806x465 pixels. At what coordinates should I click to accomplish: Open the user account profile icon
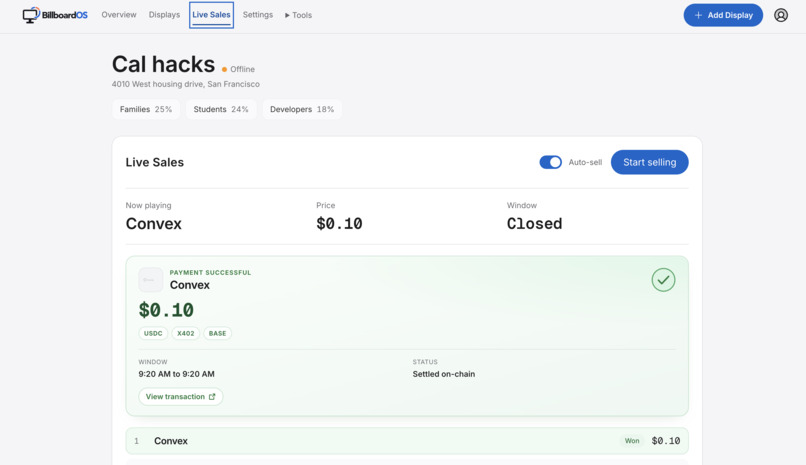pos(780,15)
